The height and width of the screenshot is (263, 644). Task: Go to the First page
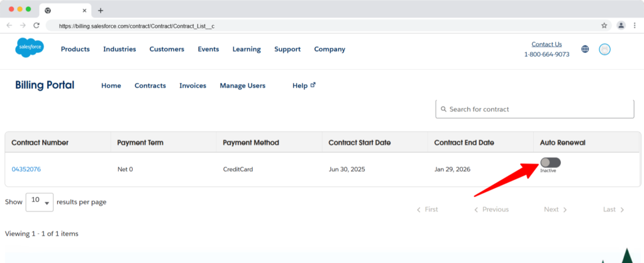click(428, 210)
